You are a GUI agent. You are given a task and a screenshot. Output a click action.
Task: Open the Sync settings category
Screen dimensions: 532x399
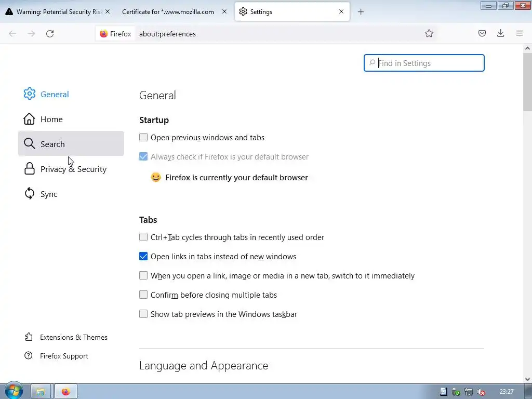coord(71,194)
